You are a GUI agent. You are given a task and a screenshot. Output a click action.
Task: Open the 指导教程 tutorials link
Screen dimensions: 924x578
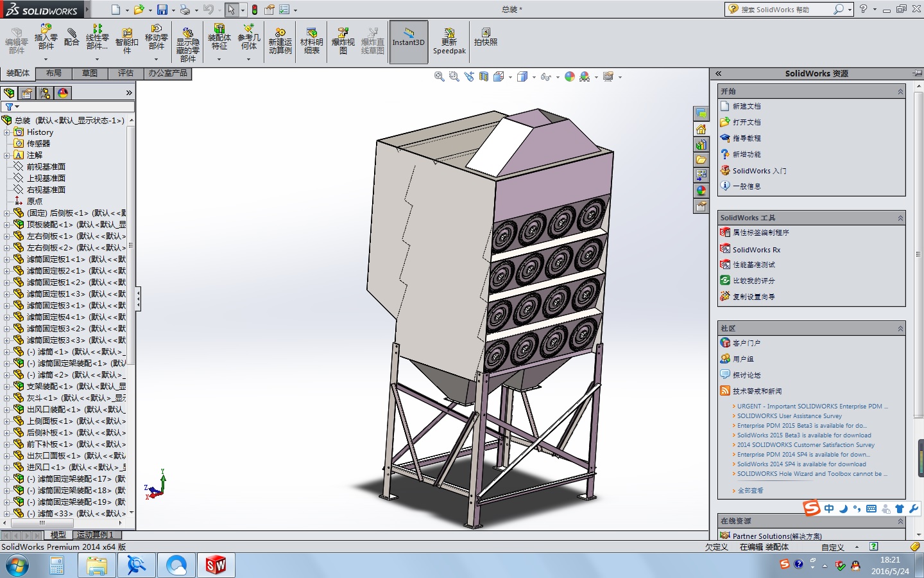coord(747,138)
